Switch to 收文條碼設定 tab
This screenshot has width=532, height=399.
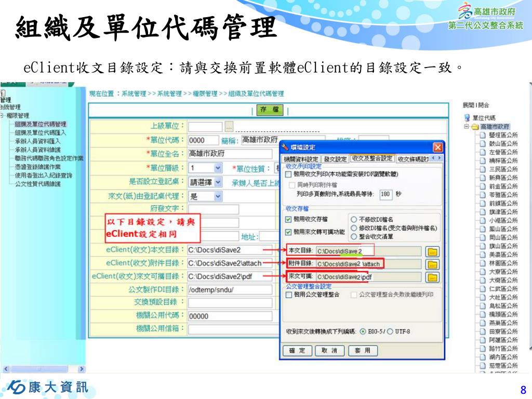pyautogui.click(x=413, y=159)
